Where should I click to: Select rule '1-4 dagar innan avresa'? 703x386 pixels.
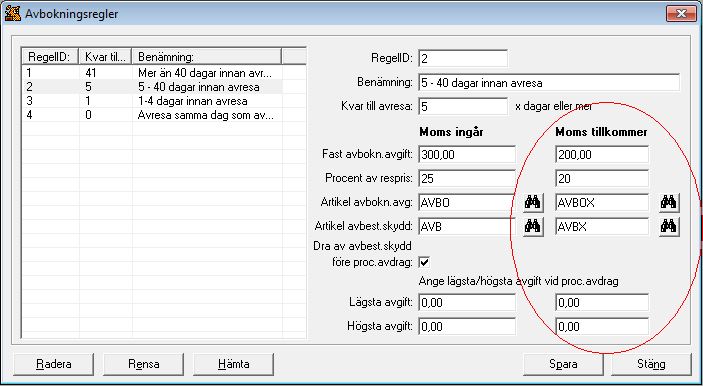click(152, 101)
